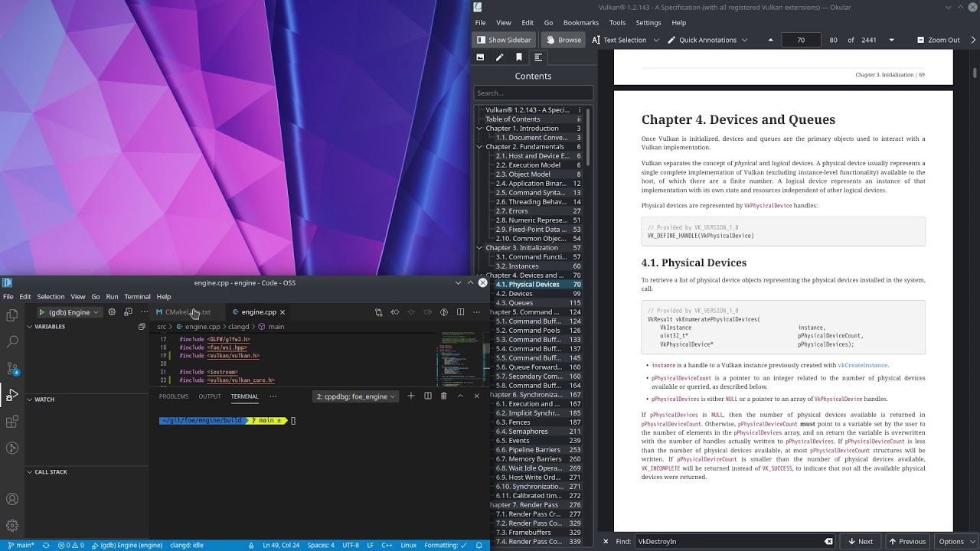This screenshot has width=980, height=551.
Task: Open the Explorer view in VS Code
Action: click(x=12, y=315)
